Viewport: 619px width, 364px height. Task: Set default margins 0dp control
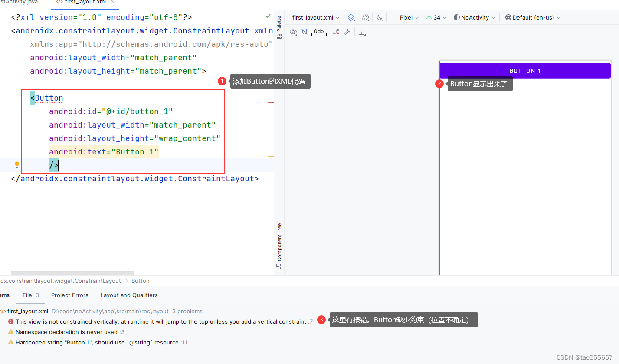[x=319, y=32]
